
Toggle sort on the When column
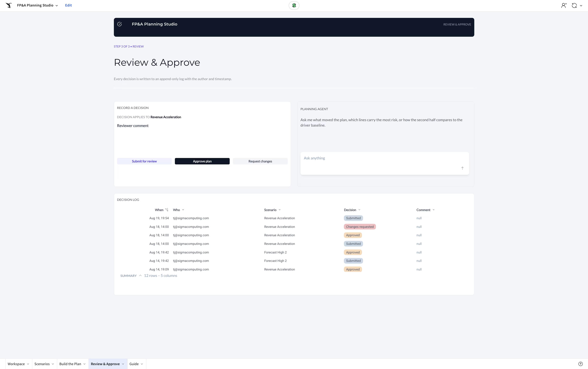(167, 210)
